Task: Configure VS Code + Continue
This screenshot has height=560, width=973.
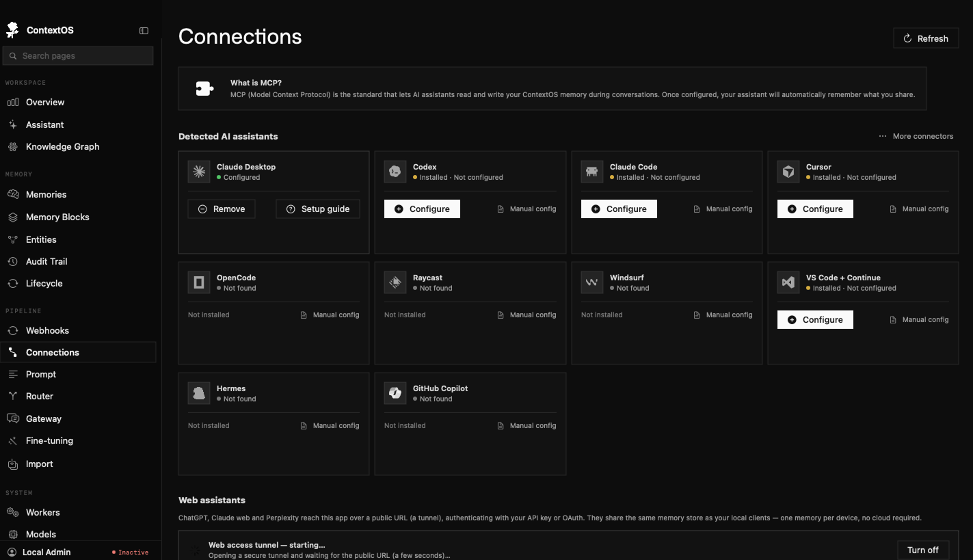Action: coord(815,319)
